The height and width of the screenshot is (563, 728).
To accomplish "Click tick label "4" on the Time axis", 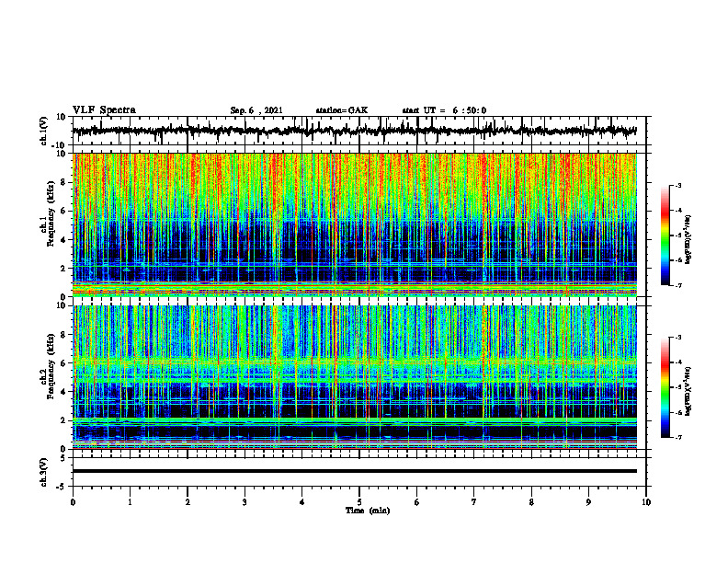I will pos(301,502).
